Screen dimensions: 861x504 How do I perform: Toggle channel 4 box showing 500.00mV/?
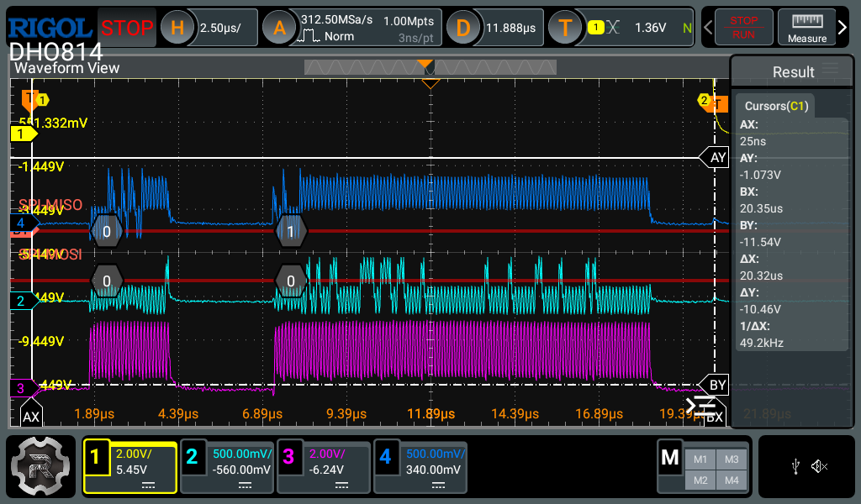pyautogui.click(x=420, y=467)
